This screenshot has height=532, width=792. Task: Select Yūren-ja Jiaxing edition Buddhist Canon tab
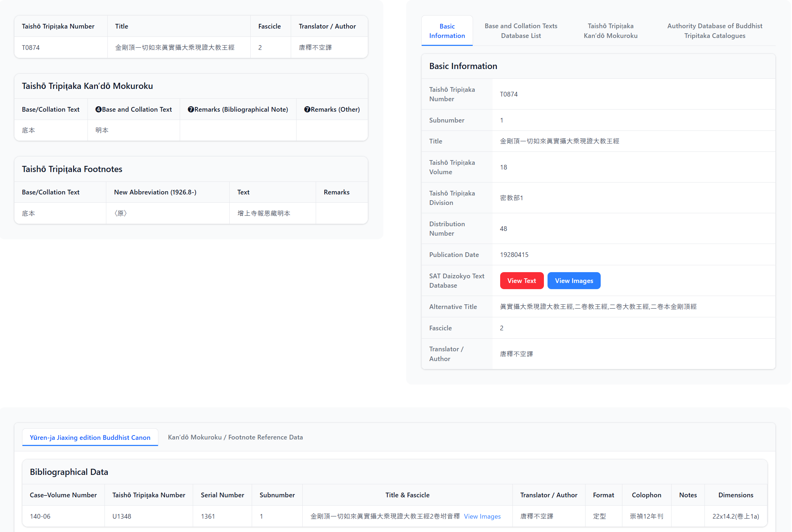coord(90,437)
